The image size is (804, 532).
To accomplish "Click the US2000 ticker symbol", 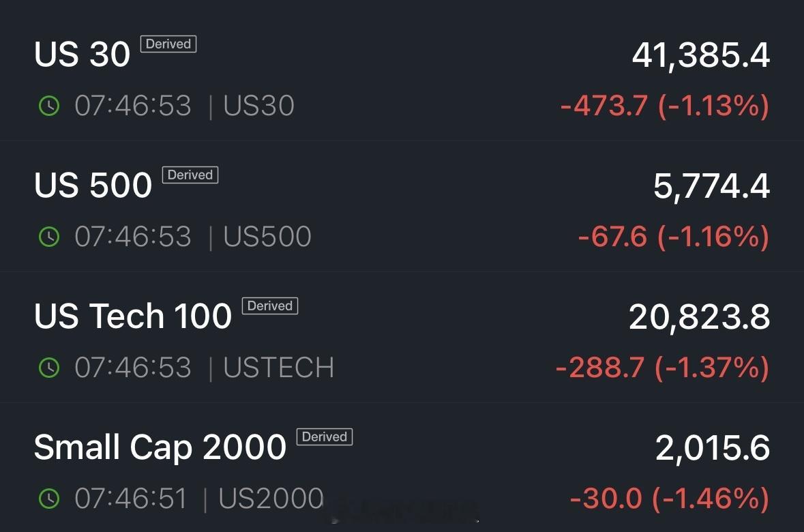I will (271, 498).
